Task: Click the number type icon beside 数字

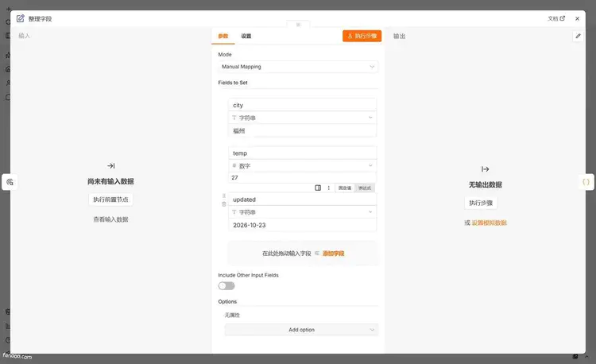Action: click(x=234, y=165)
